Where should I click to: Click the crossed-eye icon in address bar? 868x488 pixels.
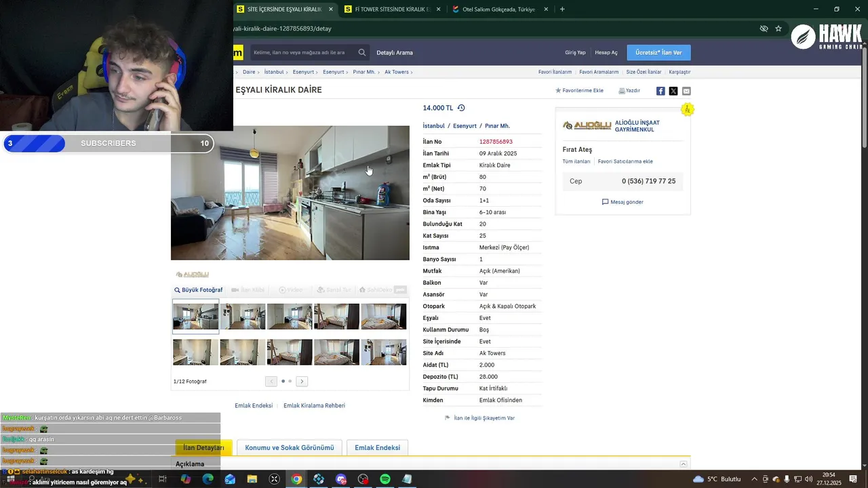tap(764, 28)
